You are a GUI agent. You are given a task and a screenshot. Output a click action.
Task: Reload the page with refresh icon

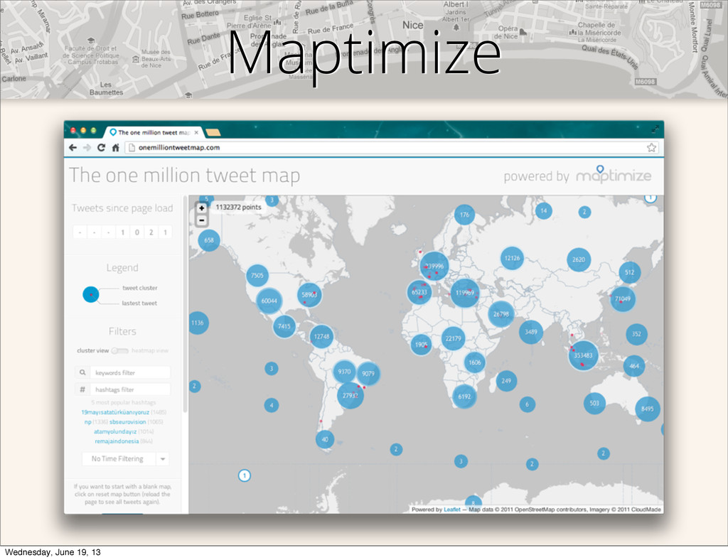point(101,148)
